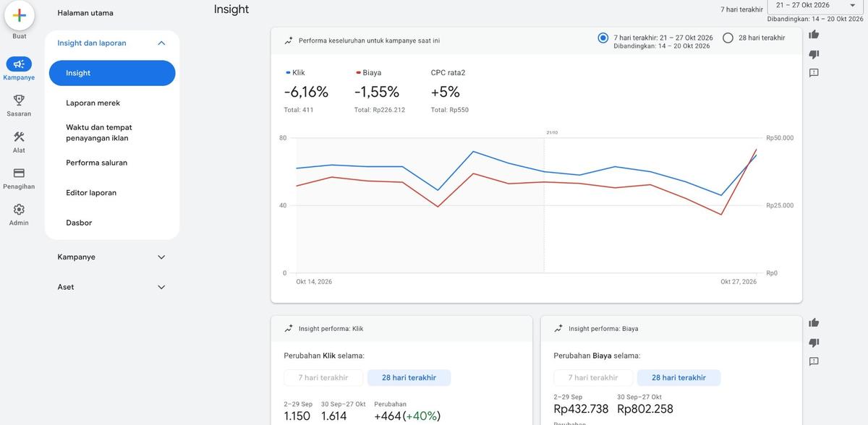The height and width of the screenshot is (425, 868).
Task: Click the Biaya metric -1,55%
Action: tap(377, 92)
